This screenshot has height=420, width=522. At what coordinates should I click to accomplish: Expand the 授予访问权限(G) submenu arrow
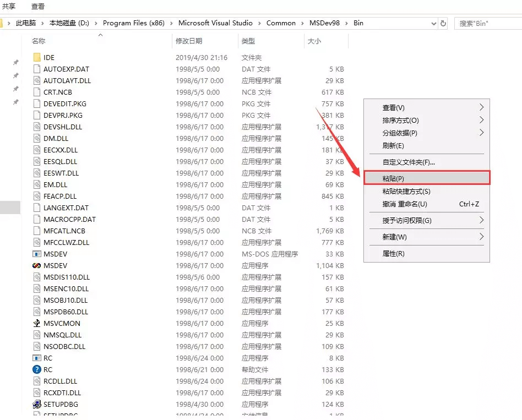pos(481,220)
